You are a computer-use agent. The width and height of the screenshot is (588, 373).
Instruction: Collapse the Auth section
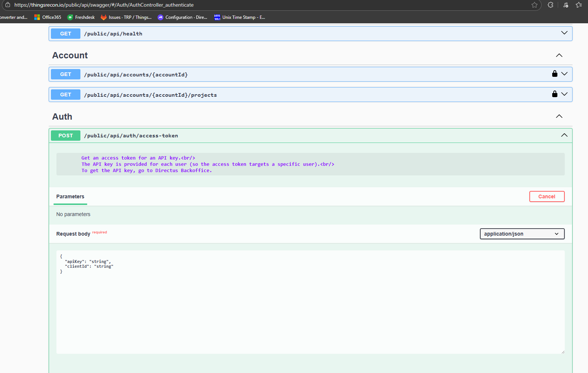point(559,116)
